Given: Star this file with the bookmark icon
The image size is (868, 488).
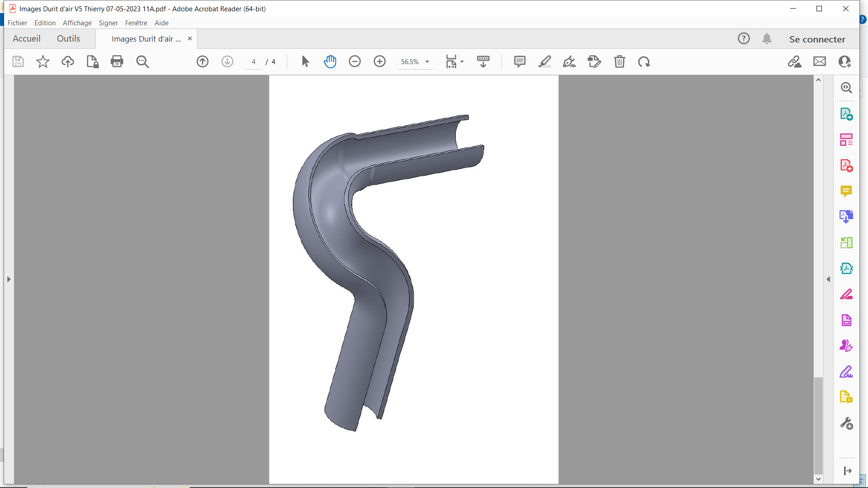Looking at the screenshot, I should tap(43, 61).
